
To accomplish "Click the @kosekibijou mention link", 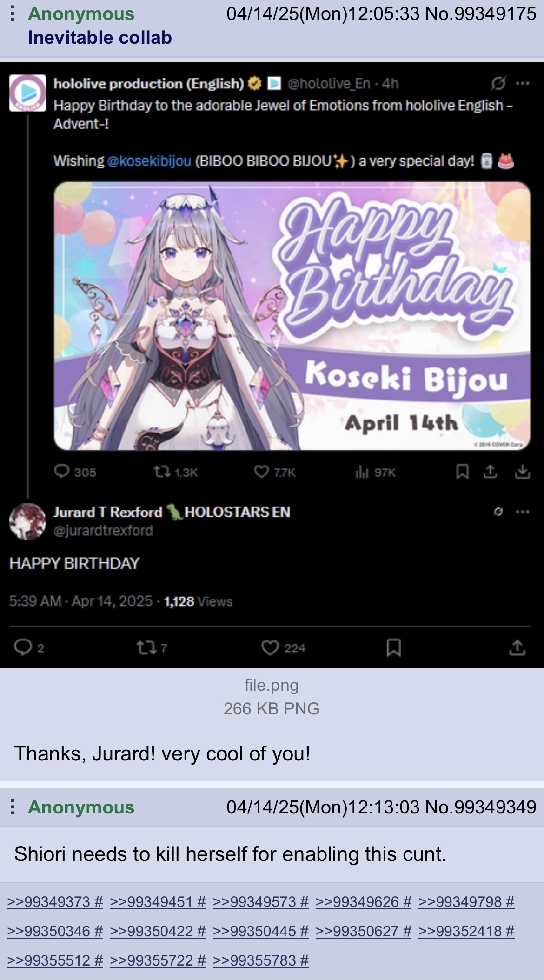I will click(149, 161).
